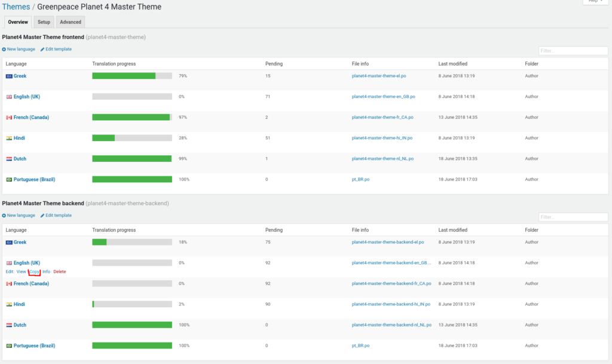
Task: Open planet4-master-theme-el.po file link
Action: pos(378,76)
